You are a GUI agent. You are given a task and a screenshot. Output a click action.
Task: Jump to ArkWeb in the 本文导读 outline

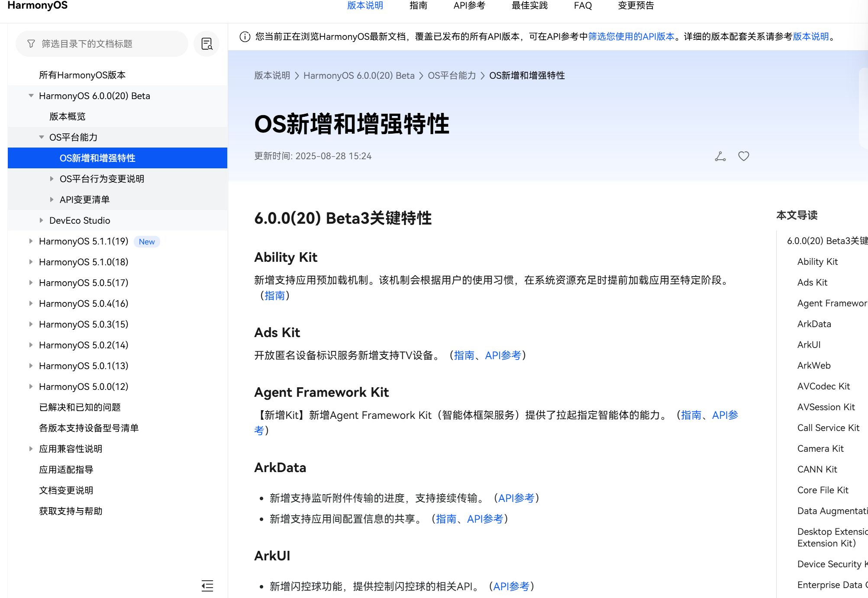click(x=813, y=366)
